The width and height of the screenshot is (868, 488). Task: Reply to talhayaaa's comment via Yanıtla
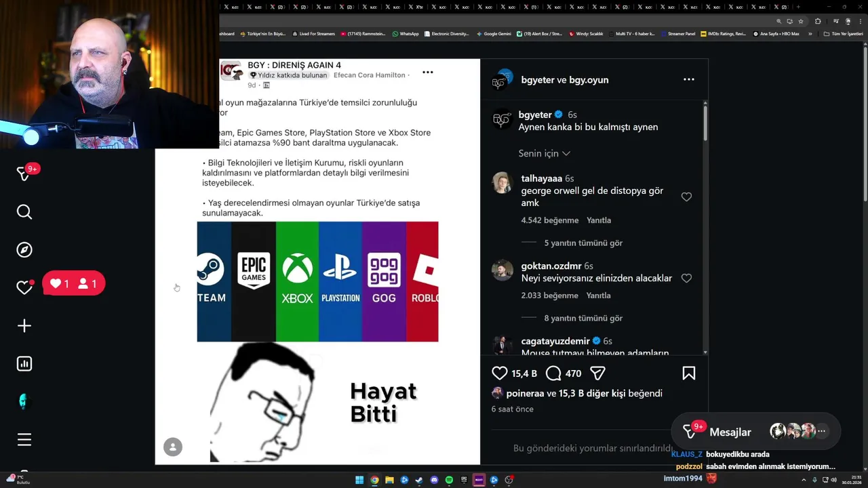tap(599, 220)
